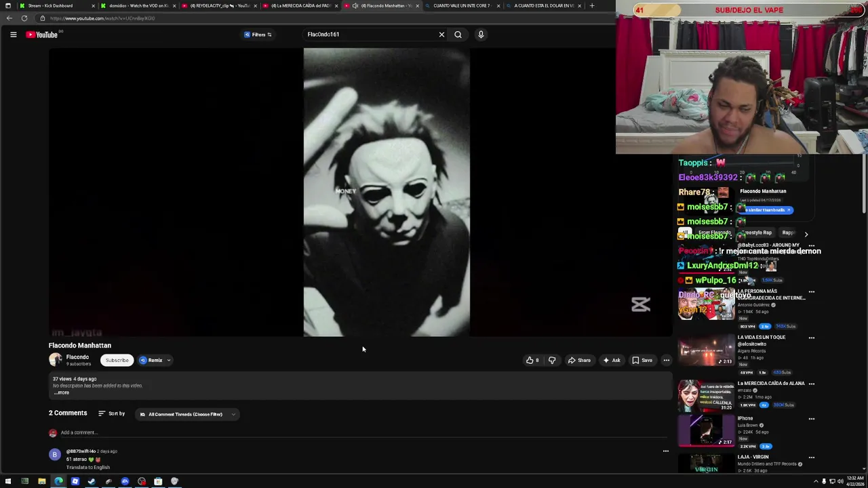The width and height of the screenshot is (868, 488).
Task: Open All Comment Threads filter dropdown
Action: (187, 414)
